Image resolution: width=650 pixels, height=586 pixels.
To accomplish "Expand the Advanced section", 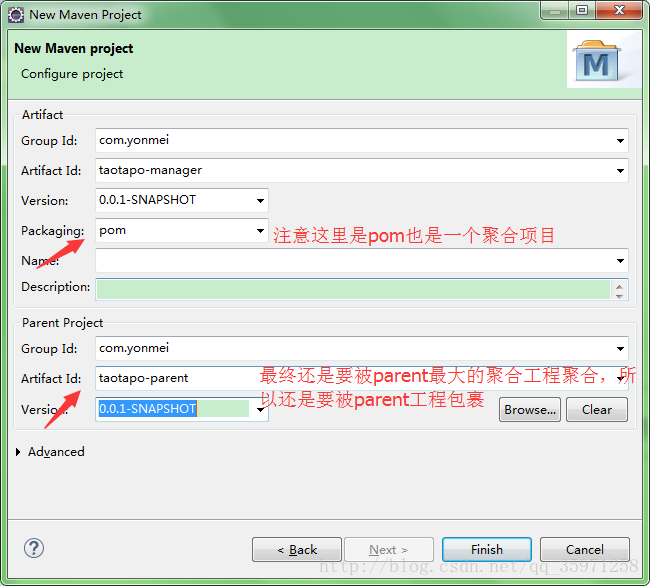I will (x=18, y=452).
